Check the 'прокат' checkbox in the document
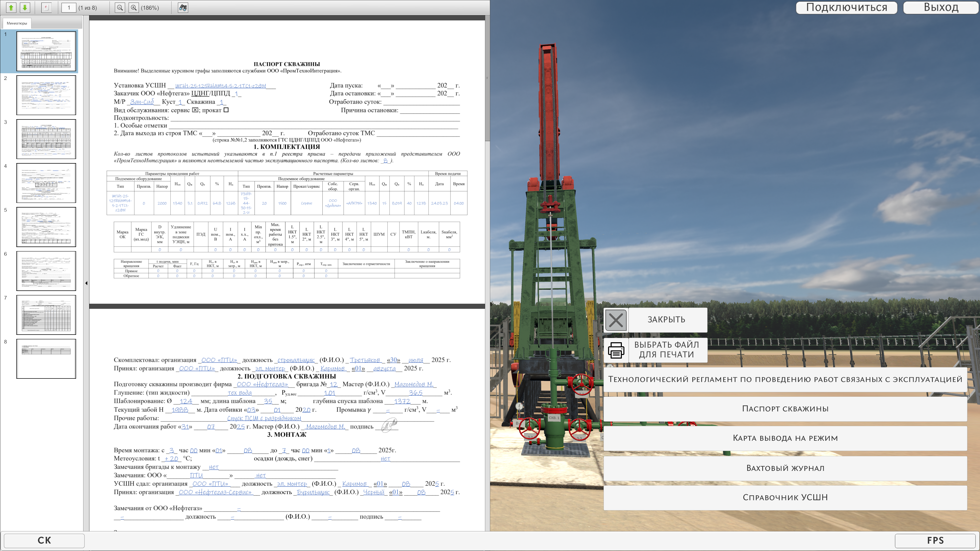The width and height of the screenshot is (980, 551). tap(226, 110)
